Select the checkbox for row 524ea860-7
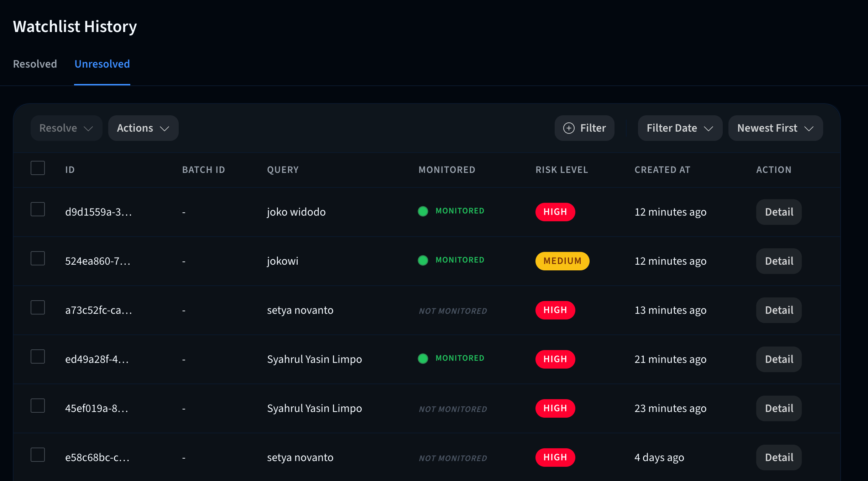This screenshot has width=868, height=481. click(x=38, y=258)
